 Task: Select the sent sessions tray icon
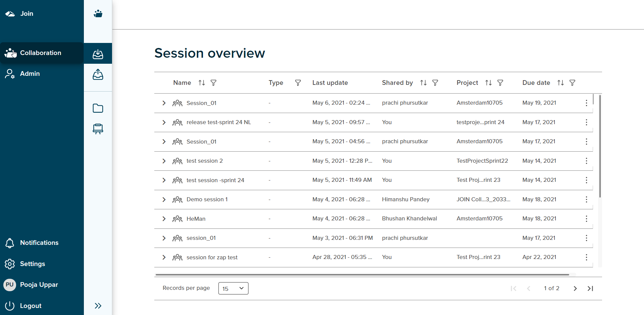tap(98, 75)
